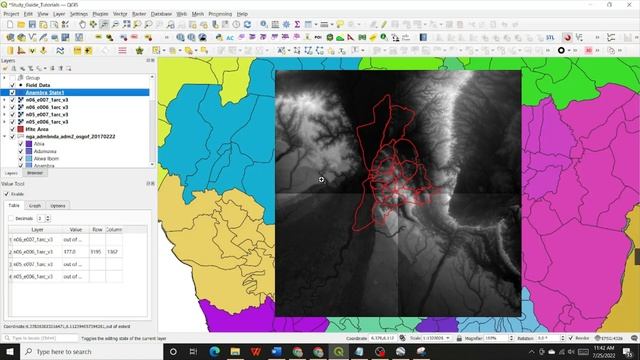Click the Abia purple color swatch
This screenshot has width=640, height=360.
pyautogui.click(x=29, y=144)
